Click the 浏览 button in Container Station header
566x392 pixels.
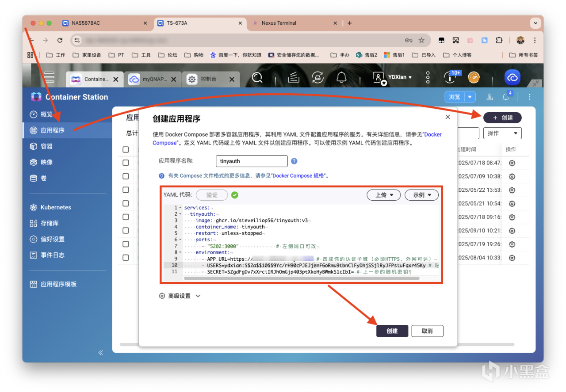[x=455, y=97]
